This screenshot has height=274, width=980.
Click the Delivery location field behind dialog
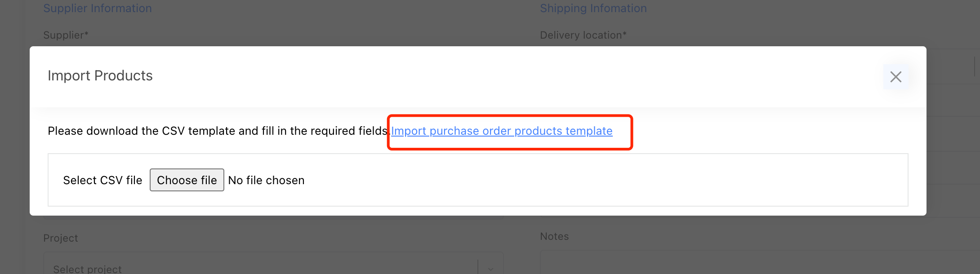(x=949, y=67)
